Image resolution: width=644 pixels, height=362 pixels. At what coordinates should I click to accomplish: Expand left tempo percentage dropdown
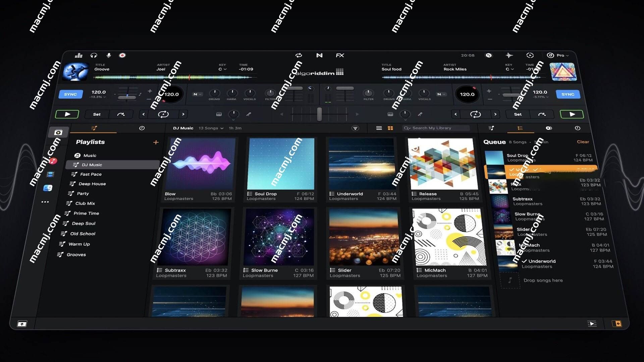coord(98,97)
